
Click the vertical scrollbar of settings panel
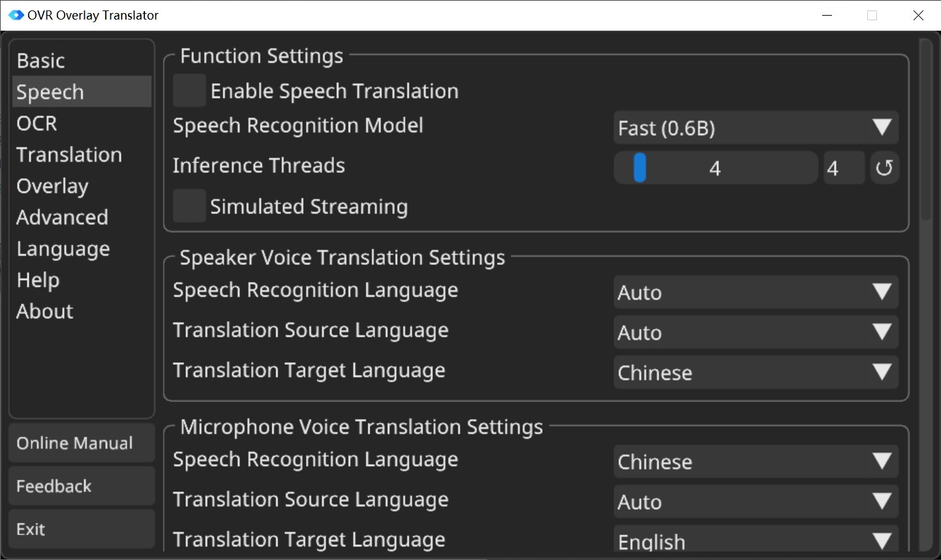926,131
